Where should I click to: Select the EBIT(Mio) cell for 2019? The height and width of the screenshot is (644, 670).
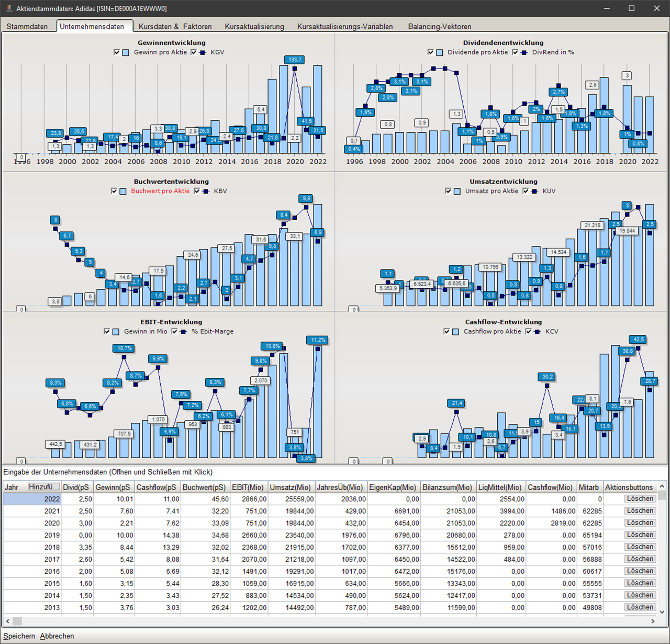click(x=249, y=535)
